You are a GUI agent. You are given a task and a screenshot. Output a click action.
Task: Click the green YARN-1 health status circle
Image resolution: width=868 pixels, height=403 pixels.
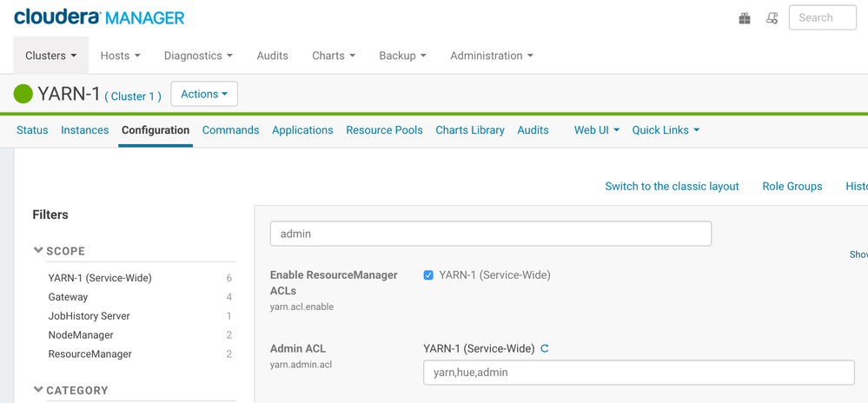(23, 94)
